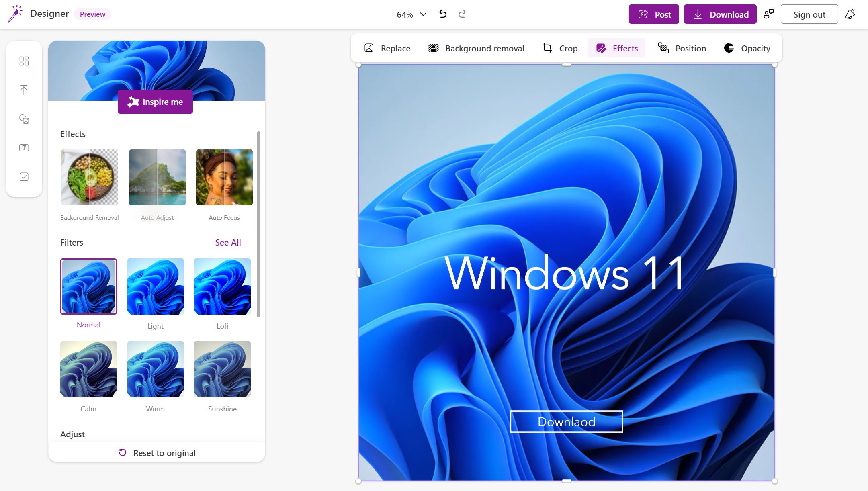868x491 pixels.
Task: Select the Lofi filter thumbnail
Action: tap(222, 286)
